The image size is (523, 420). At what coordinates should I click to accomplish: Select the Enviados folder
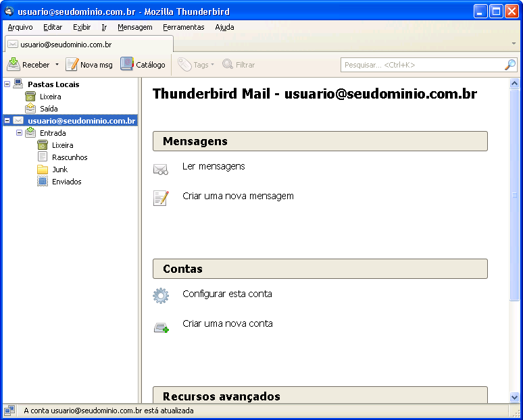[66, 182]
